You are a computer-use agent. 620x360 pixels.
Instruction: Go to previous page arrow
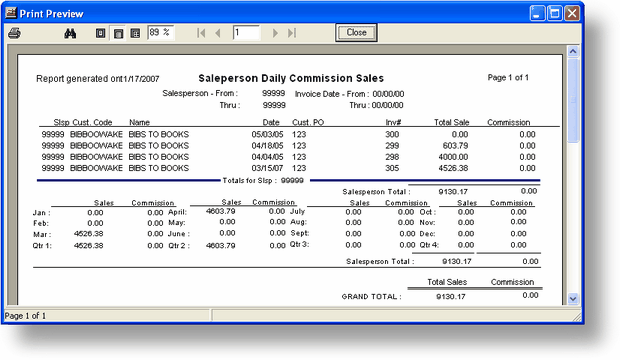coord(218,33)
